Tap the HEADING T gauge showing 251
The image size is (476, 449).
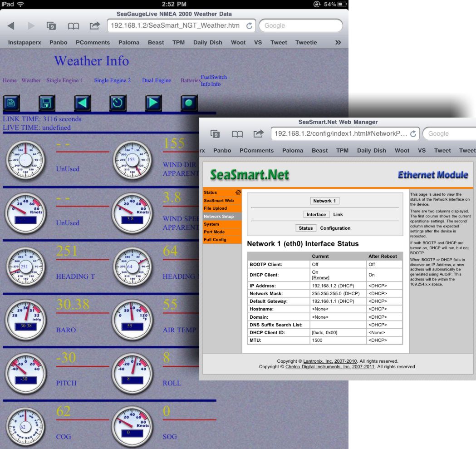coord(26,266)
